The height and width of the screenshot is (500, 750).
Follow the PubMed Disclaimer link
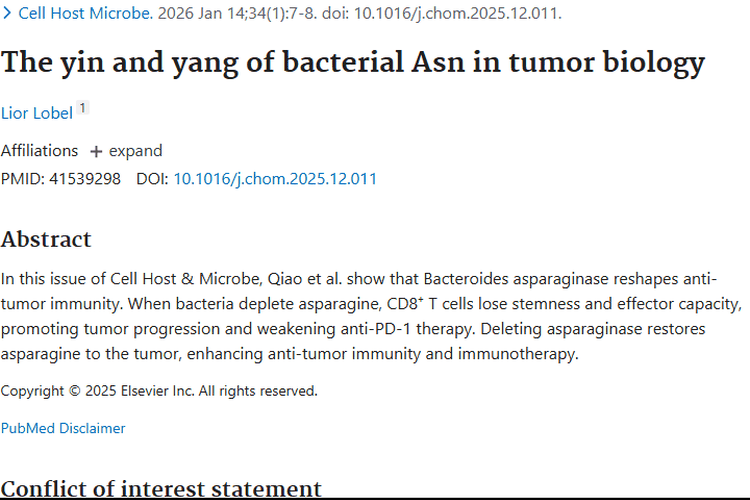[63, 428]
